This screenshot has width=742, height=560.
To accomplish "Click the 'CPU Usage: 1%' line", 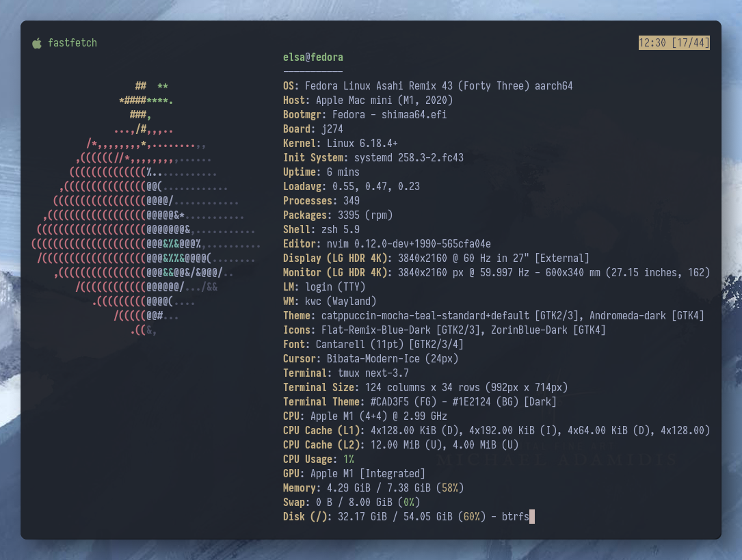I will click(319, 459).
